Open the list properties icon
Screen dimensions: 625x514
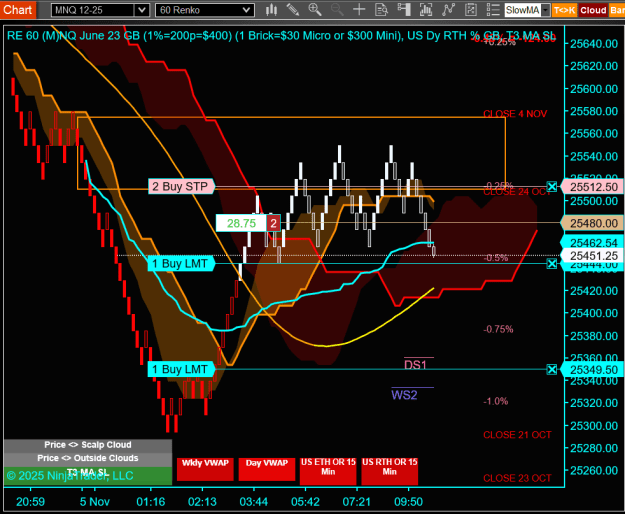[x=493, y=10]
